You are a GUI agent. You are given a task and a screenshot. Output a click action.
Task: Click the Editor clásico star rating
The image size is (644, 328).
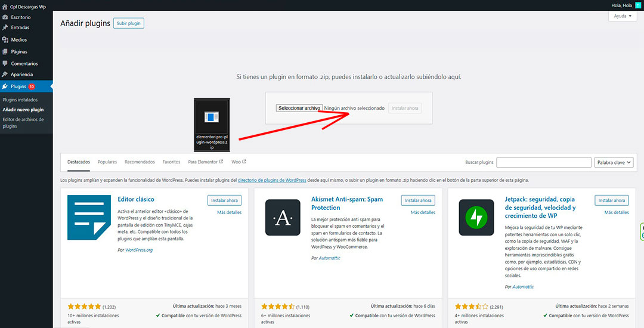coord(84,307)
